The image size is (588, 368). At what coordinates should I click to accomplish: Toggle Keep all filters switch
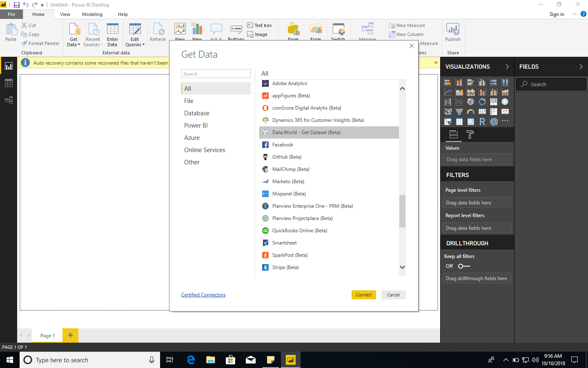(x=464, y=266)
